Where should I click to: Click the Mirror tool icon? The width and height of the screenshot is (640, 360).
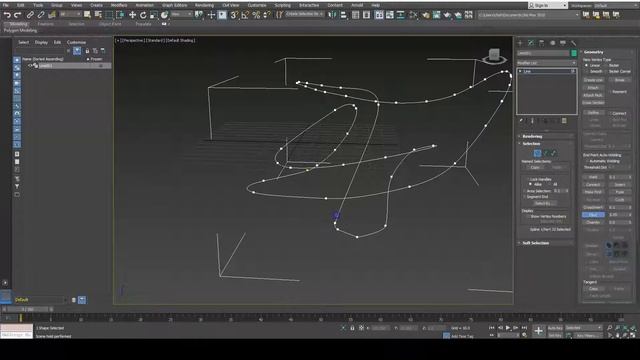[332, 15]
